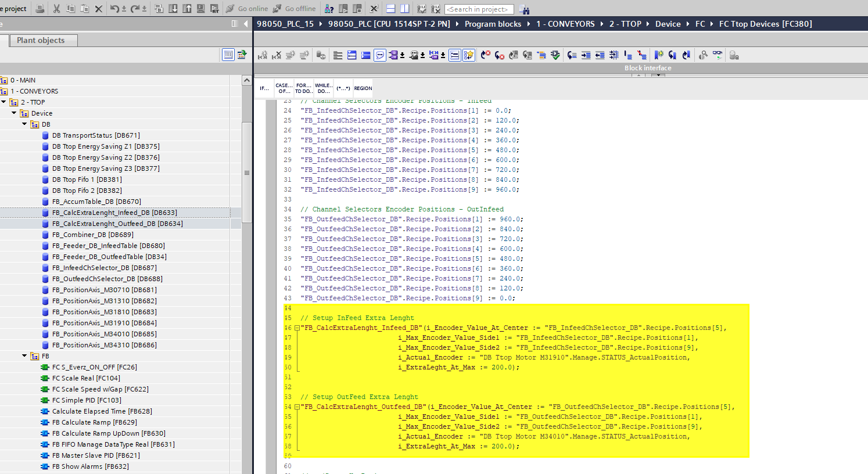Select the 0 - MAIN folder
868x474 pixels.
[x=23, y=80]
